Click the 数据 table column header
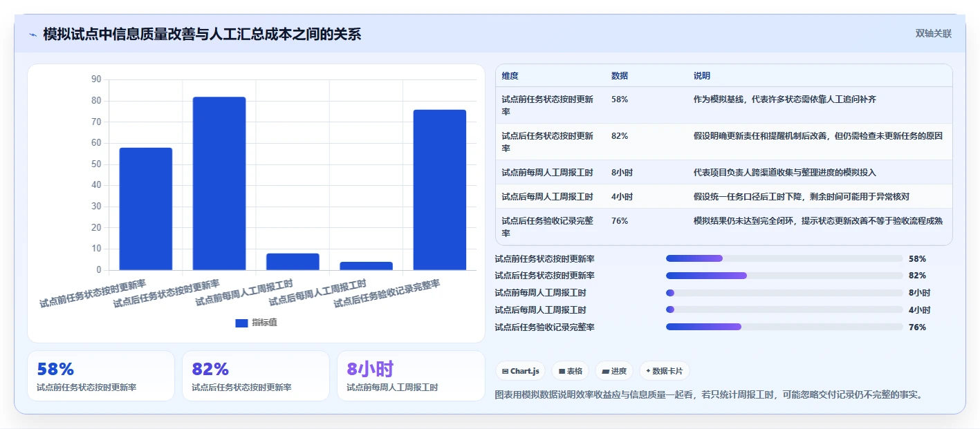 [620, 76]
